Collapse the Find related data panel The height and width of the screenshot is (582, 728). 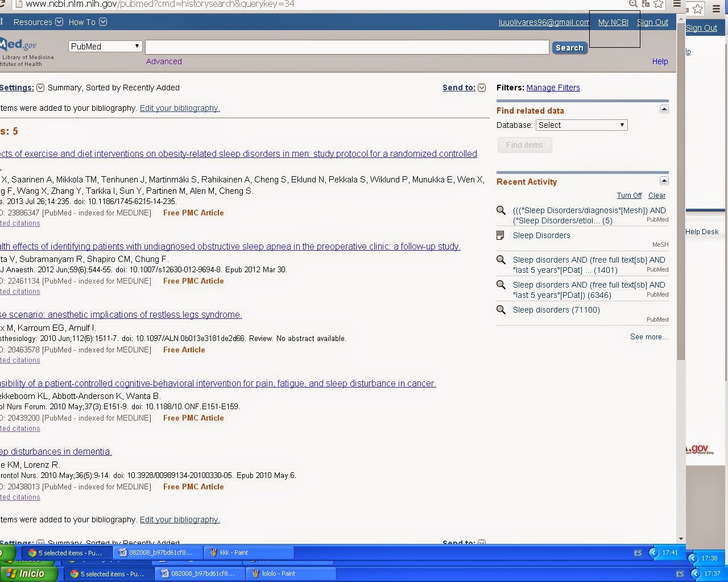click(664, 109)
